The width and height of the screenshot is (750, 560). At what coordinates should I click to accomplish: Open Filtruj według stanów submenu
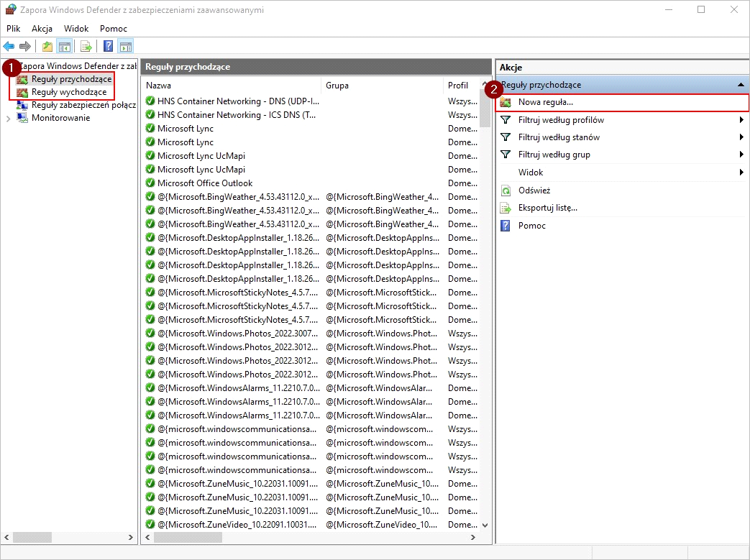coord(622,137)
